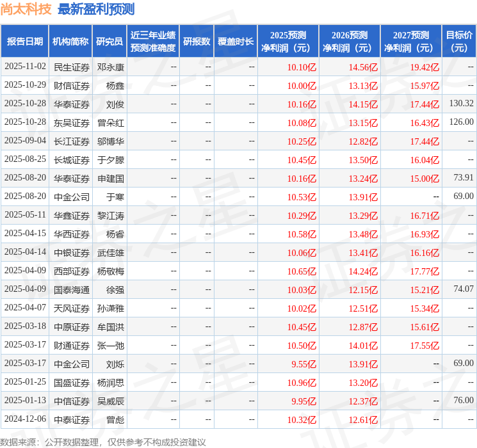Click the 覆盖时长 column header
Image resolution: width=477 pixels, height=448 pixels.
coord(236,42)
